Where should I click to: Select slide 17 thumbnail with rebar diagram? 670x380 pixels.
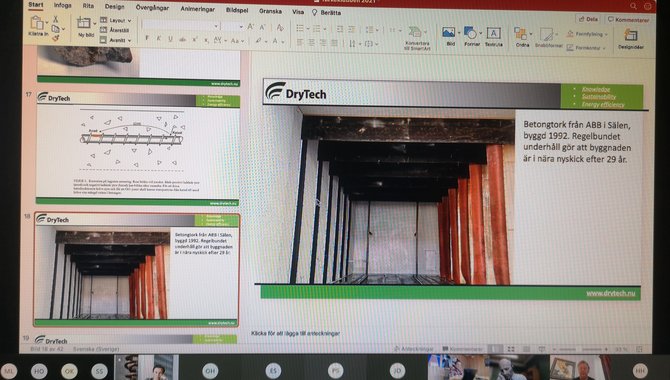tap(138, 148)
